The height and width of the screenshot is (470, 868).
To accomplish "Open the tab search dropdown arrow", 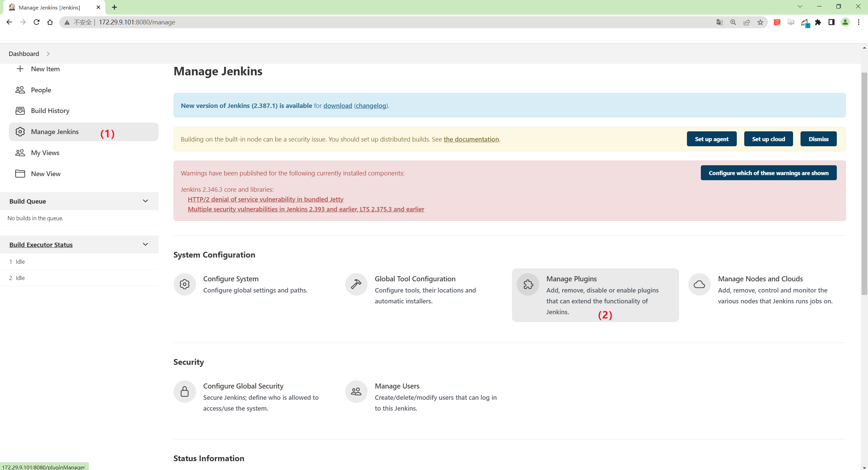I will tap(800, 6).
